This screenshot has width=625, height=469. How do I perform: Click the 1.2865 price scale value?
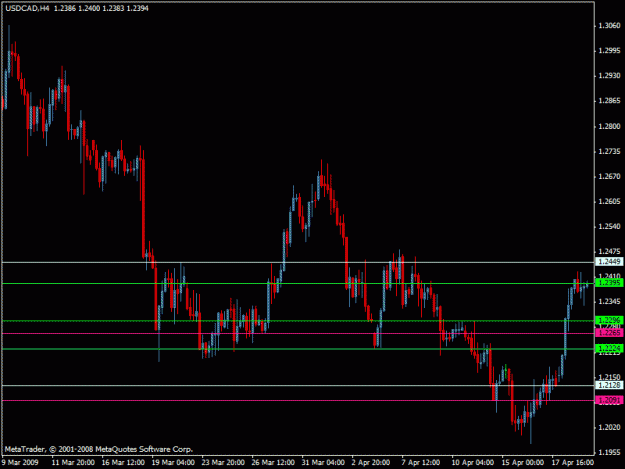tap(609, 101)
